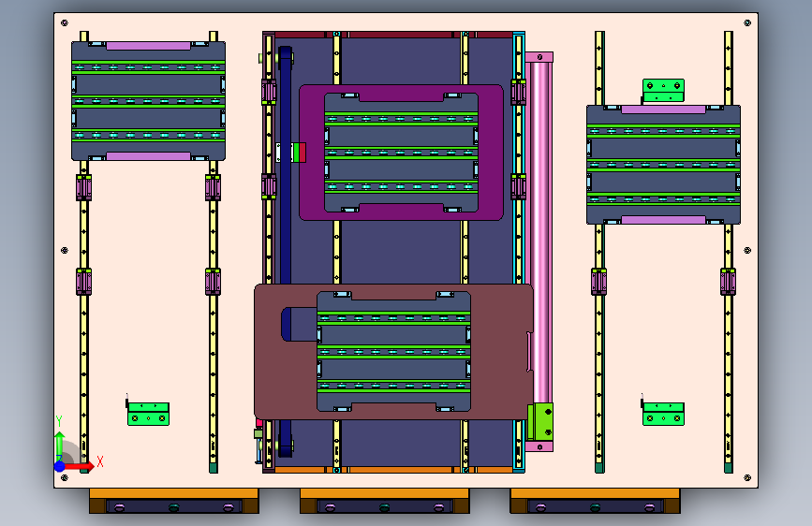Viewport: 812px width, 526px height.
Task: Click the Y label above the green axis
Action: (59, 421)
